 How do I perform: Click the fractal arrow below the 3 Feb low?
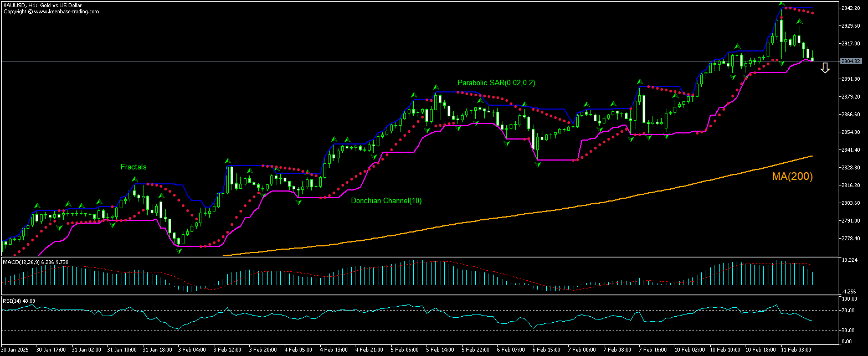pos(179,251)
